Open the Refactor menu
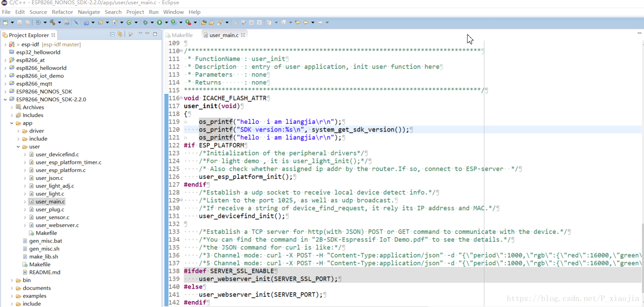Screen dimensions: 644x307 pyautogui.click(x=62, y=12)
